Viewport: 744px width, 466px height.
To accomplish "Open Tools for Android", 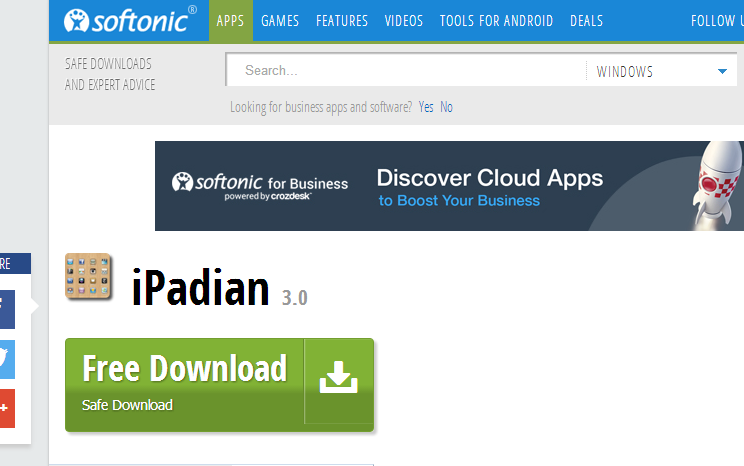I will 496,20.
